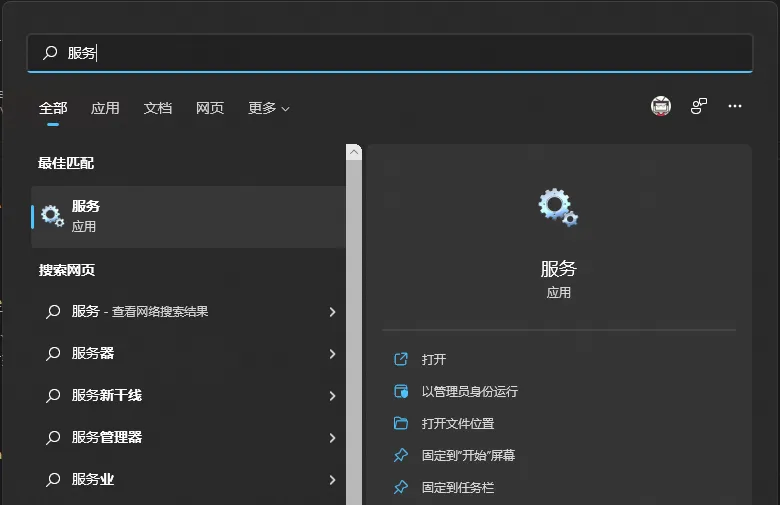Click 打开 in the preview pane
The width and height of the screenshot is (780, 505).
tap(434, 359)
